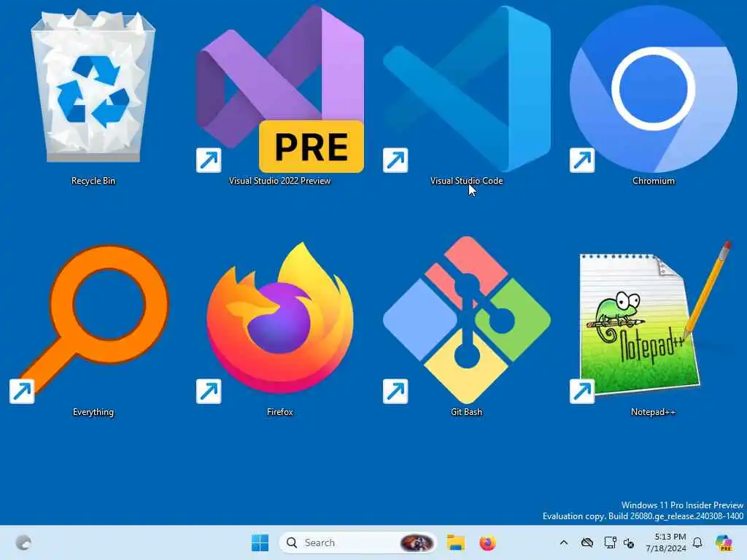The image size is (747, 560).
Task: Click the 'Visual Studio Code' label
Action: tap(467, 181)
